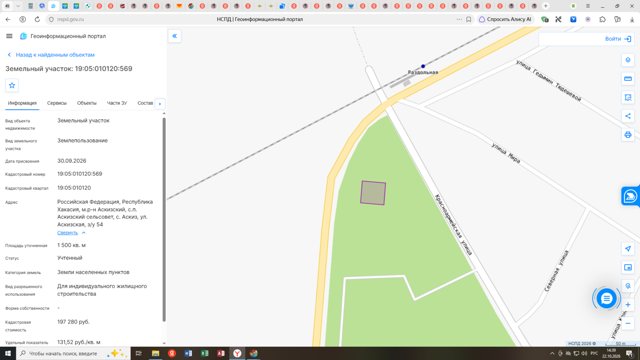Open Task View in the taskbar

[138, 353]
